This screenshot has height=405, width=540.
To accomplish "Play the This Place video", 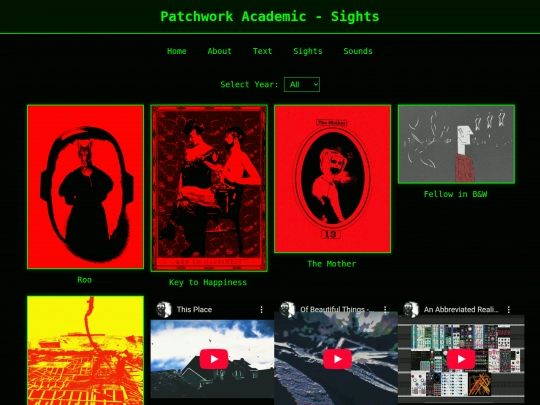I will (214, 359).
